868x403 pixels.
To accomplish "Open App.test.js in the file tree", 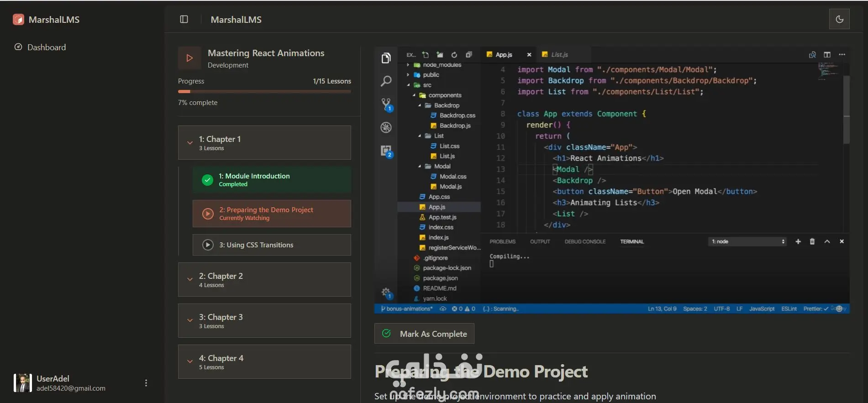I will [x=442, y=217].
